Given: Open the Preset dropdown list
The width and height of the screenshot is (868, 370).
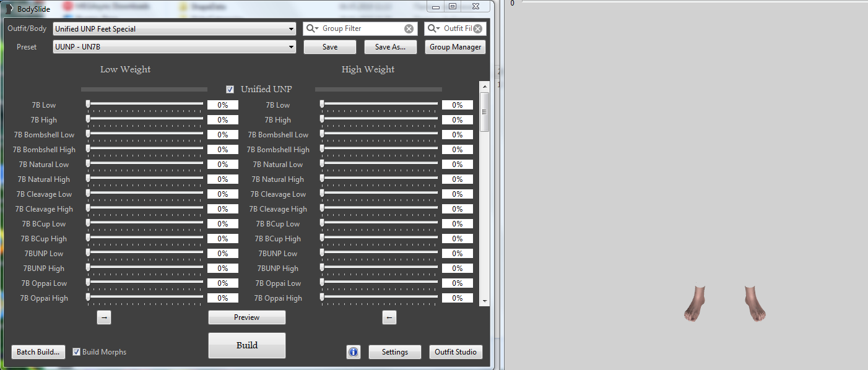Looking at the screenshot, I should pyautogui.click(x=291, y=47).
